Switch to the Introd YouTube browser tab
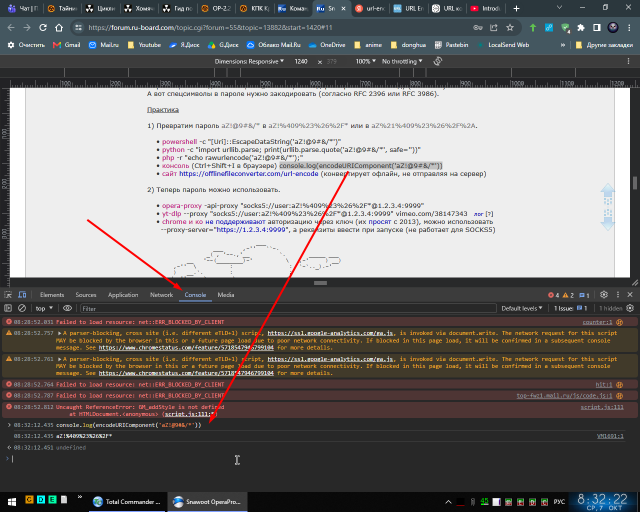 [486, 8]
